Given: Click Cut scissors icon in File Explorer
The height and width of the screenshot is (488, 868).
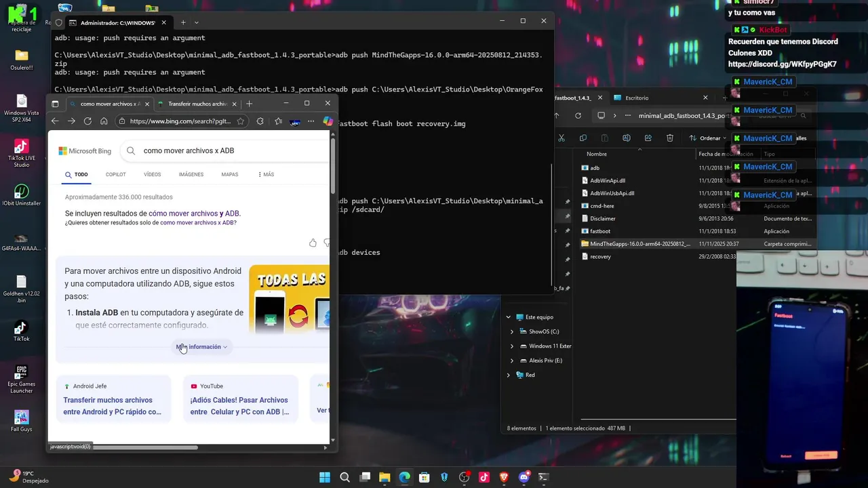Looking at the screenshot, I should (561, 138).
